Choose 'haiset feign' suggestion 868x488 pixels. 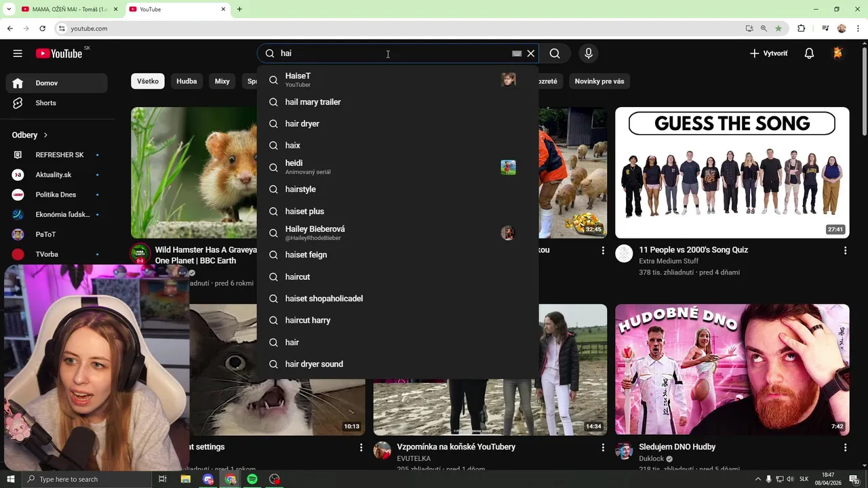pyautogui.click(x=398, y=255)
